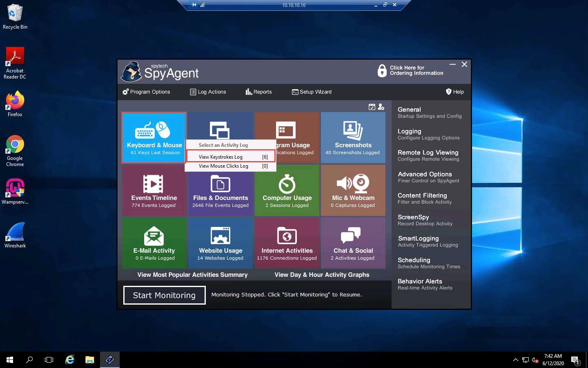Select the Wireshark desktop icon
The image size is (588, 368).
point(15,236)
